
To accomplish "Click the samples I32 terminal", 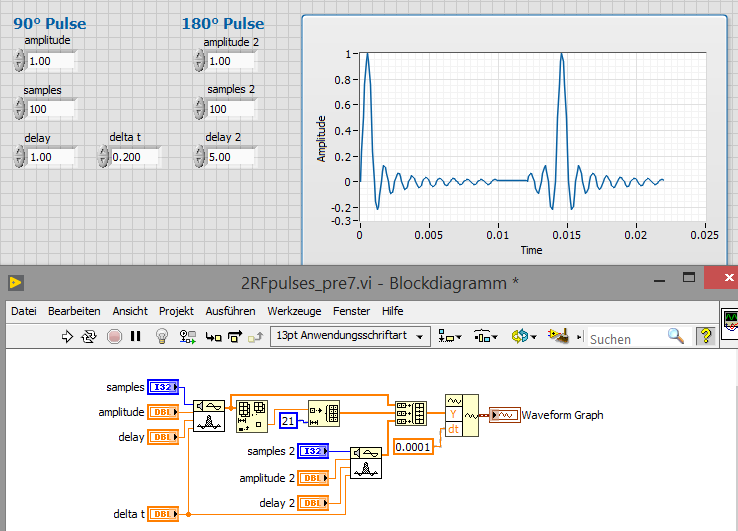I will point(163,387).
